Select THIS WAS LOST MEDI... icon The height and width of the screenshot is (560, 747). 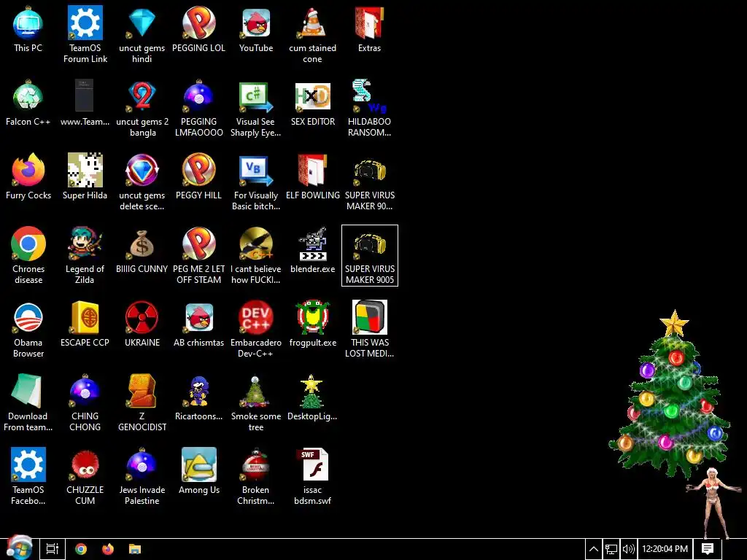click(369, 329)
